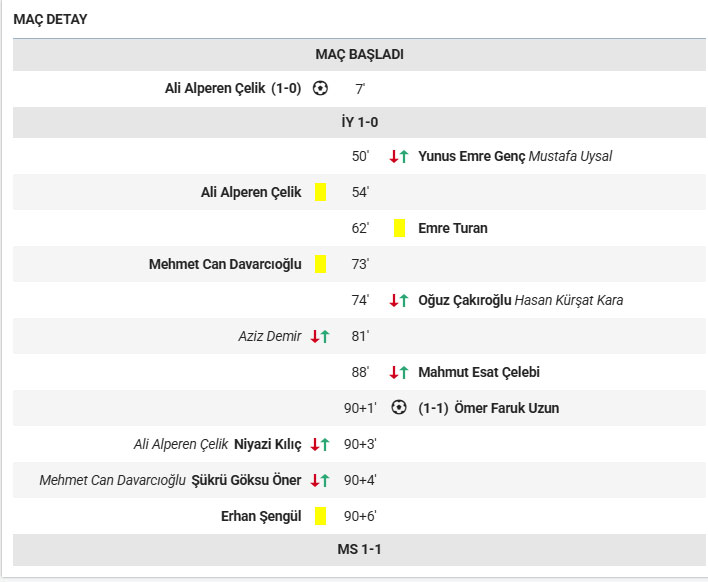Click Ali Alperen Çelik's yellow card at 54'
Image resolution: width=708 pixels, height=582 pixels.
[x=320, y=192]
